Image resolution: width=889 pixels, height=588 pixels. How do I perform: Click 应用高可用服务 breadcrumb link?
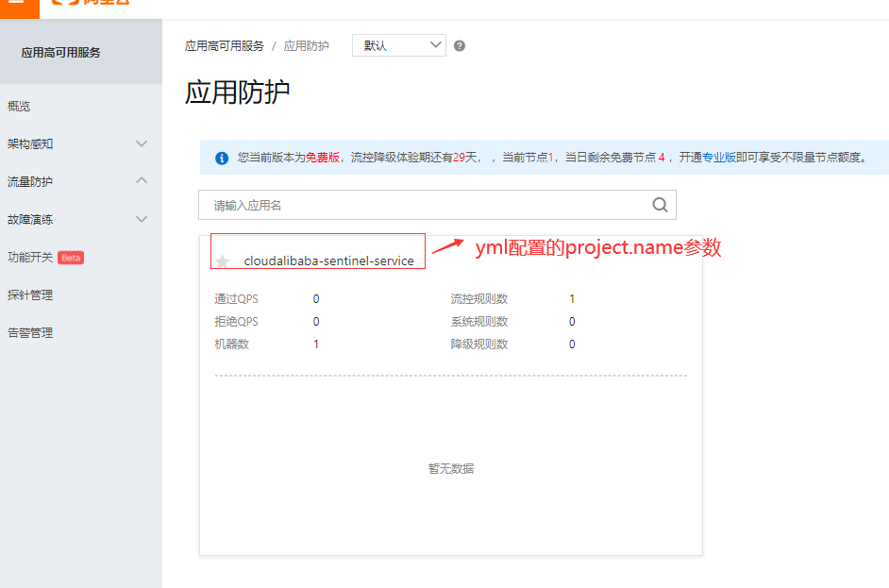pyautogui.click(x=225, y=46)
